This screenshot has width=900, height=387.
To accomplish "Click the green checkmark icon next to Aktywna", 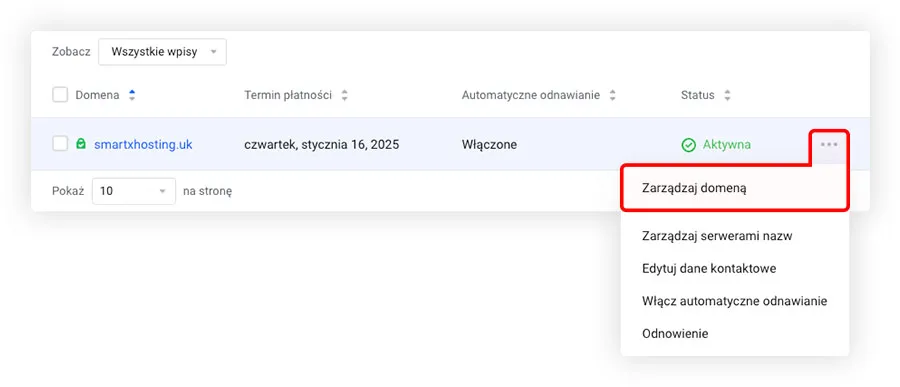I will tap(688, 145).
